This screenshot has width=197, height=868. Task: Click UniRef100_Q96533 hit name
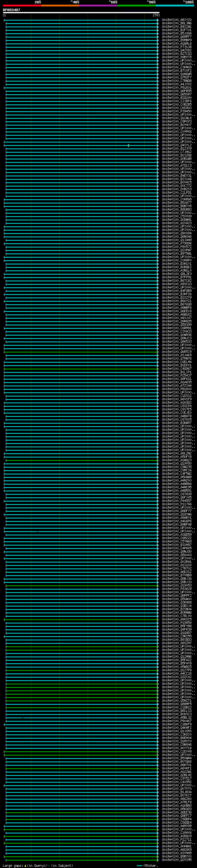tap(177, 342)
